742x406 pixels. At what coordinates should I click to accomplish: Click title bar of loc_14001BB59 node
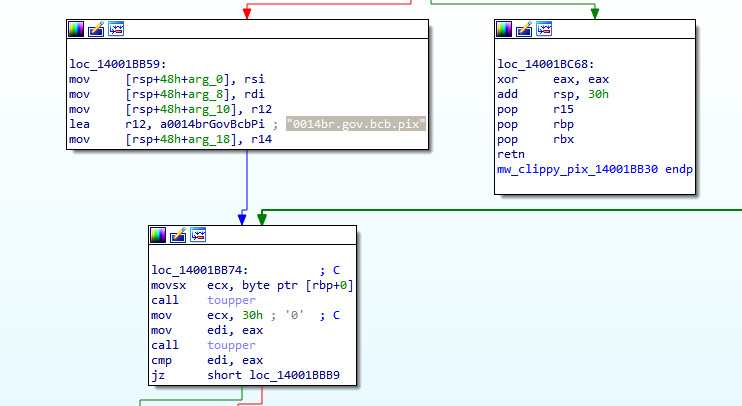click(247, 29)
